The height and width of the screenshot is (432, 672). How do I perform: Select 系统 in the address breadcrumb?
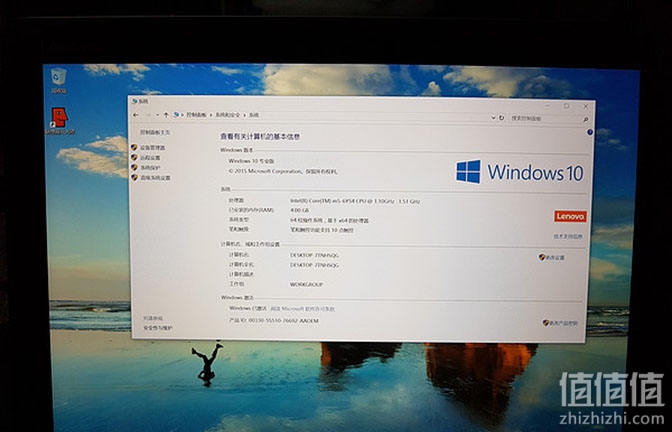[x=254, y=115]
